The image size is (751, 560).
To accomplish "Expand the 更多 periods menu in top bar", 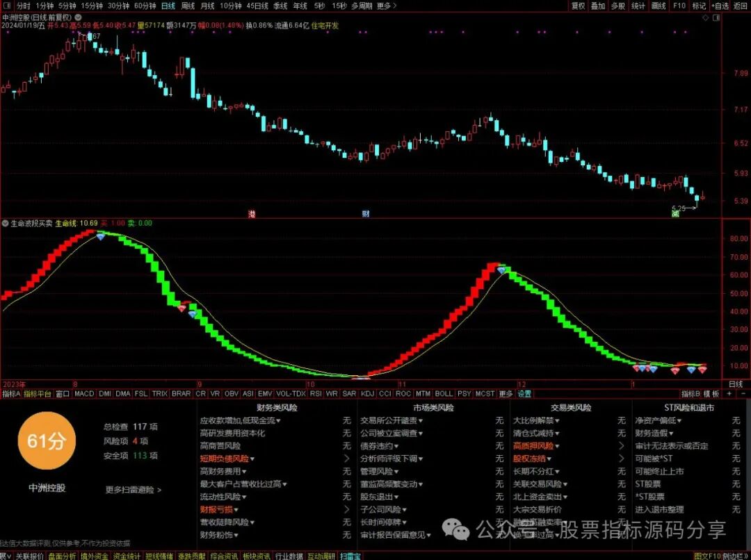I will click(387, 6).
